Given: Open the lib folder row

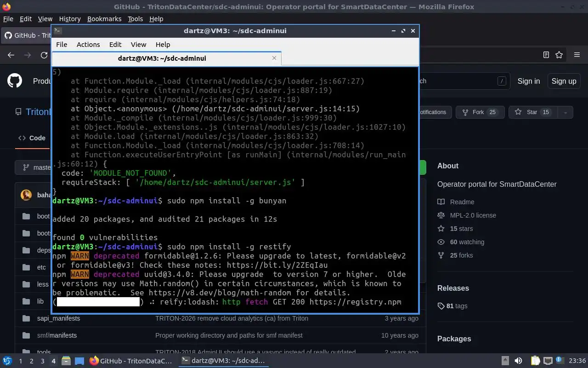Looking at the screenshot, I should click(40, 301).
